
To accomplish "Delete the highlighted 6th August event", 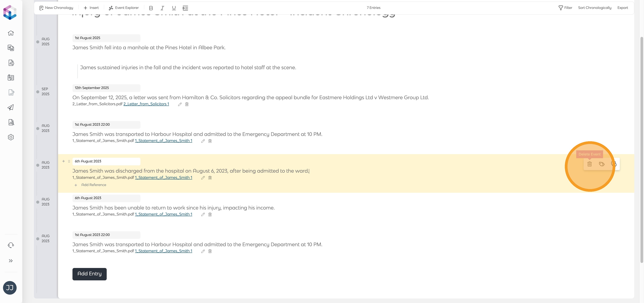I will point(589,164).
